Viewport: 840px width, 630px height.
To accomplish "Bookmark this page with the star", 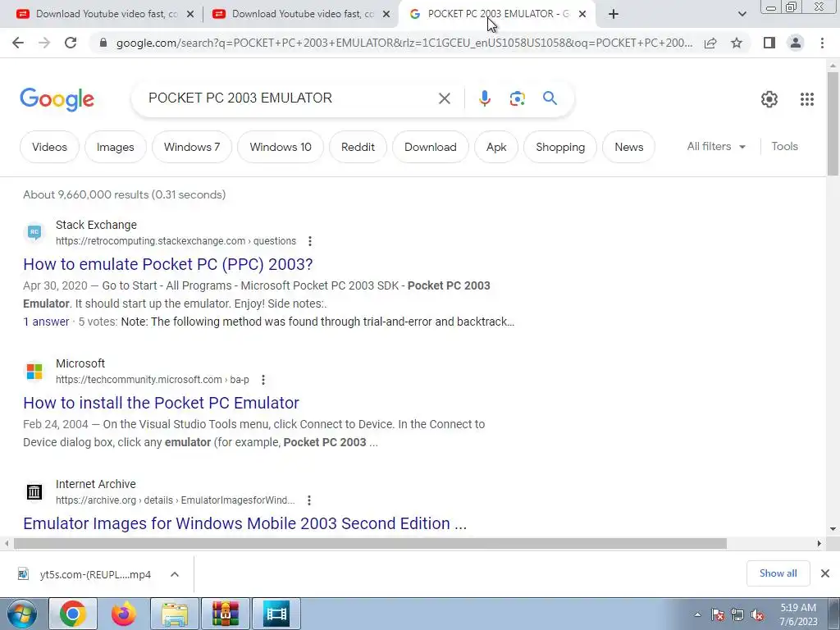I will (737, 43).
